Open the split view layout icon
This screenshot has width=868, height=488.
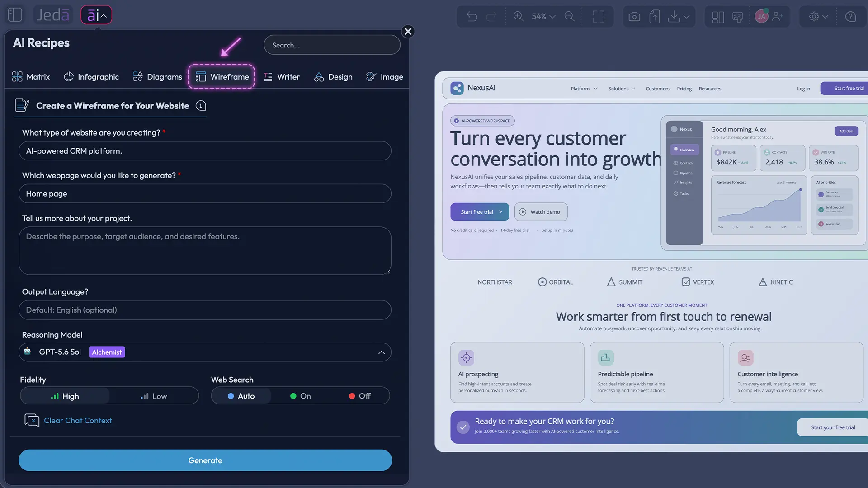718,17
